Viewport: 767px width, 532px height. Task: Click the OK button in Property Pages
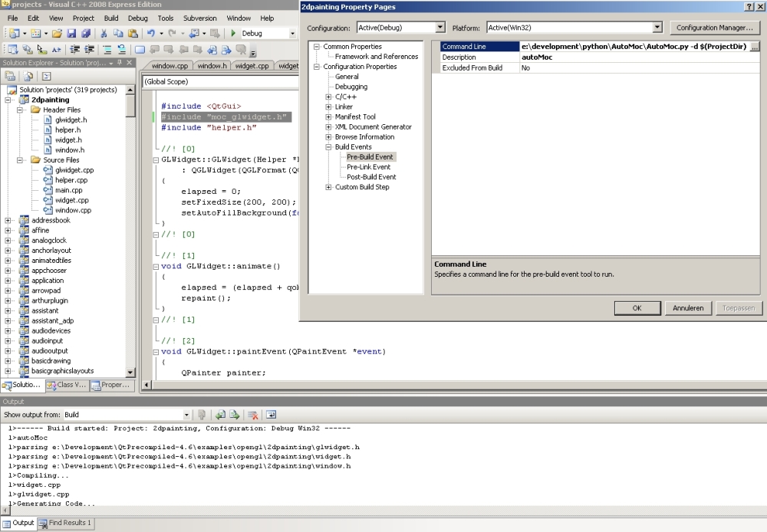(637, 308)
